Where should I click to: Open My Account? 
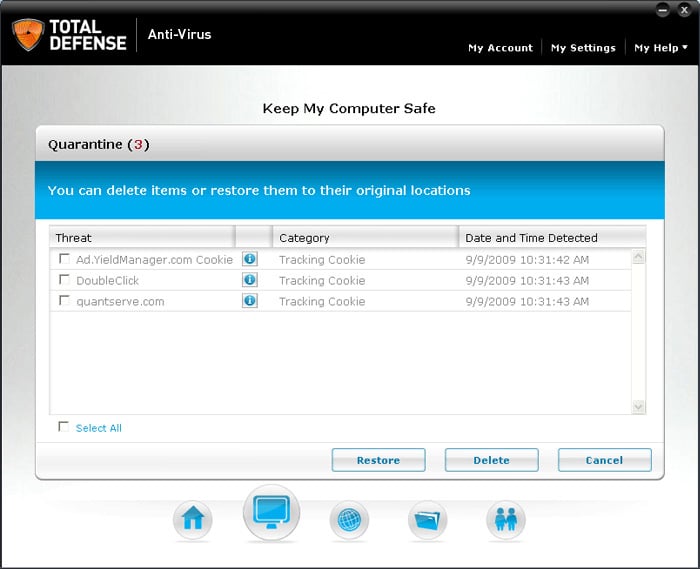tap(500, 48)
